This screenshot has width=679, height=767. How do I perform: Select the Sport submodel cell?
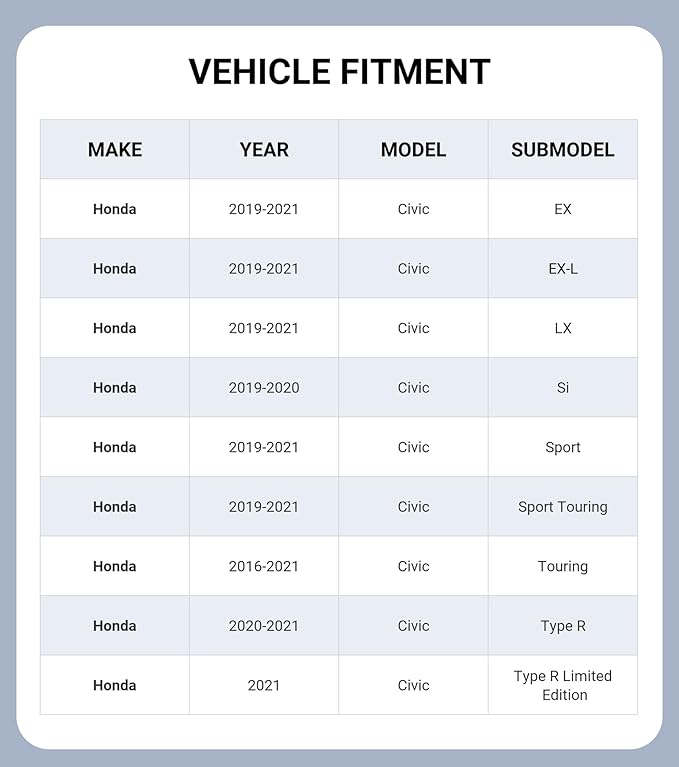click(x=563, y=447)
